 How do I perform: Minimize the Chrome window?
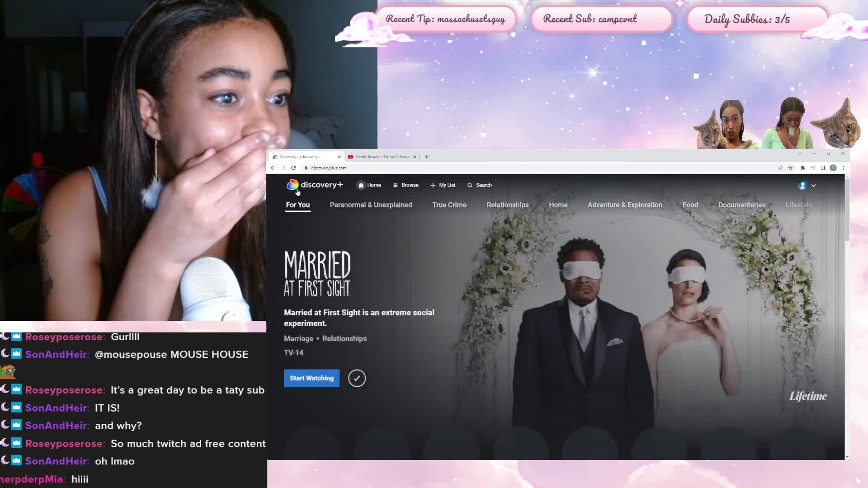pos(814,154)
